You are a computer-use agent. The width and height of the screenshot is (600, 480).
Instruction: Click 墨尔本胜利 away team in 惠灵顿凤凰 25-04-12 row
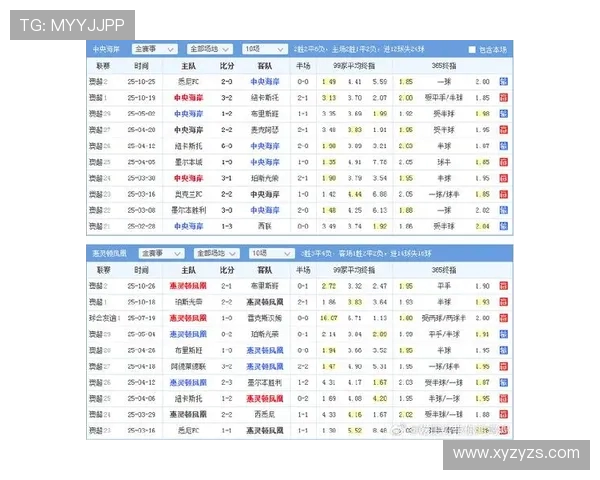click(x=265, y=382)
